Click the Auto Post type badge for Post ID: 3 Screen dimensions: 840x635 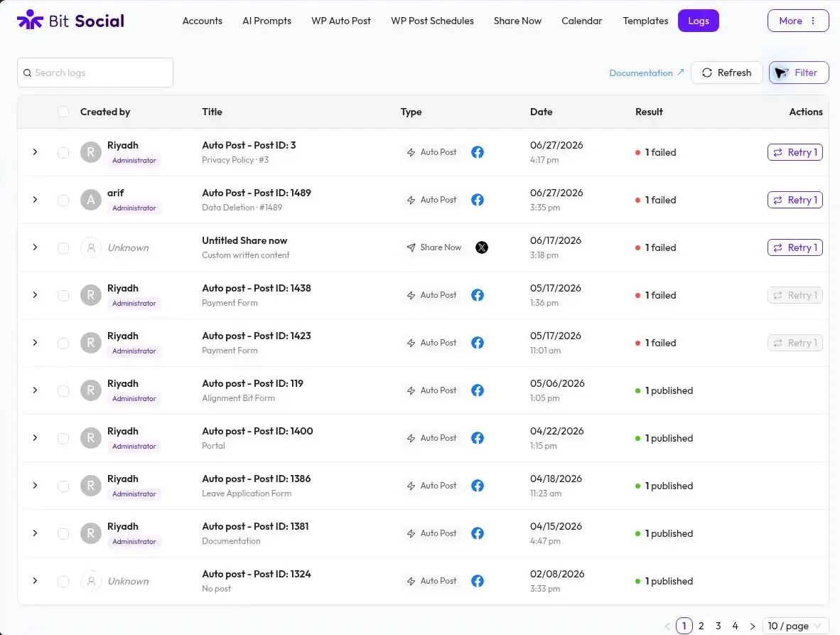[x=431, y=152]
